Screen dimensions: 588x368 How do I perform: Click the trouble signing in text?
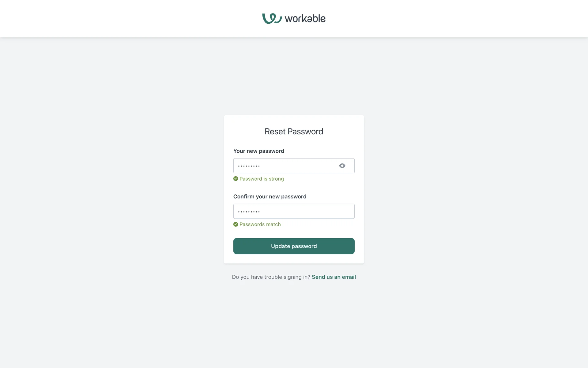(271, 277)
